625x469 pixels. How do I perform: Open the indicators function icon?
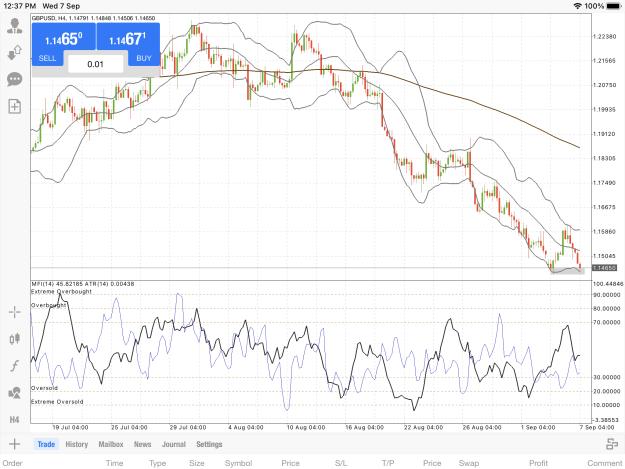point(15,366)
